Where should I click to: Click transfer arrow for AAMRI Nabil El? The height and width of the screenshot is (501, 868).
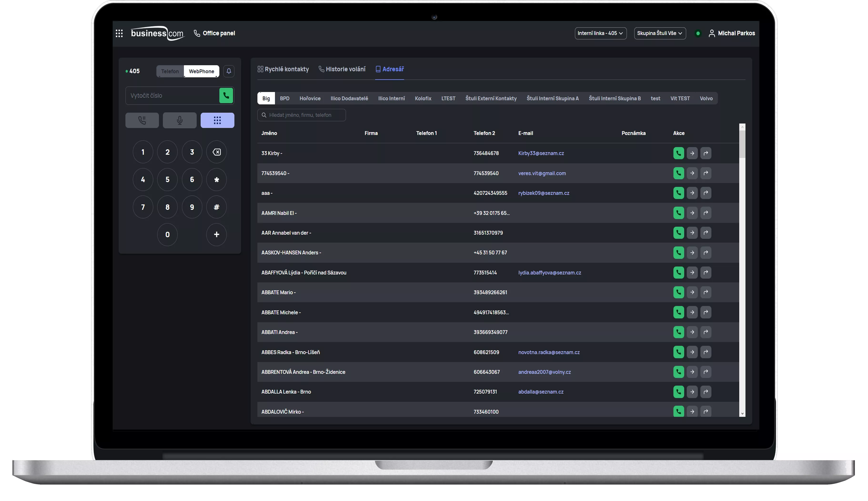tap(692, 213)
